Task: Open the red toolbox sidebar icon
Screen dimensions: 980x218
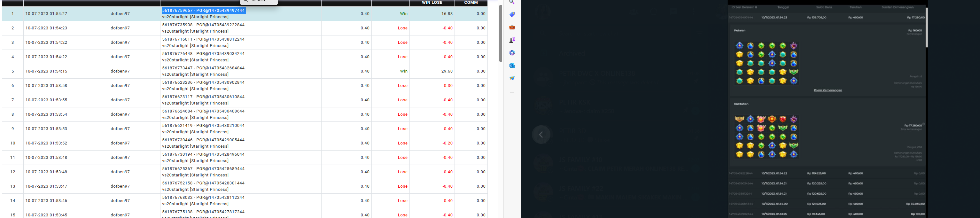Action: (512, 27)
